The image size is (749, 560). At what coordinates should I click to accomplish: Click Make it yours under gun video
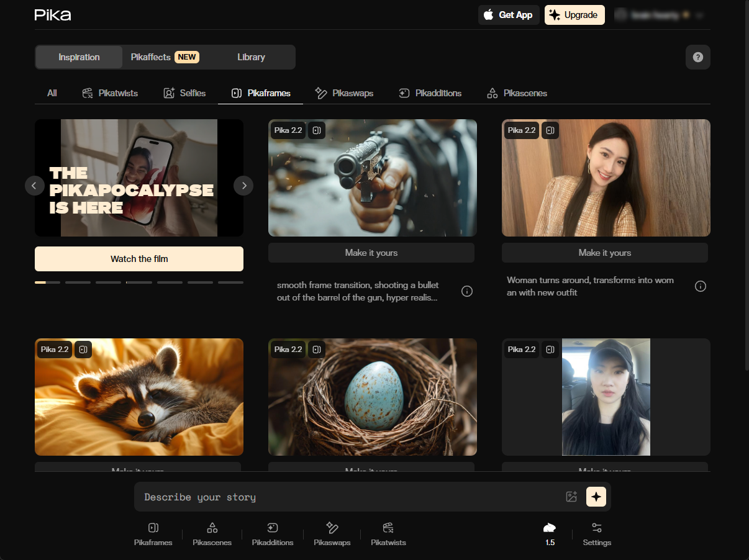[371, 253]
